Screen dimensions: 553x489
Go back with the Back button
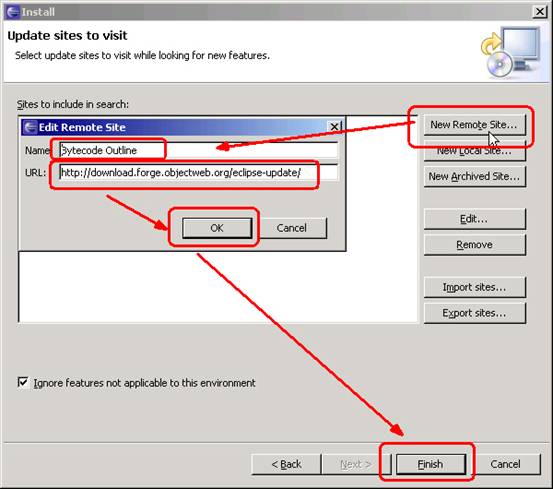click(286, 464)
